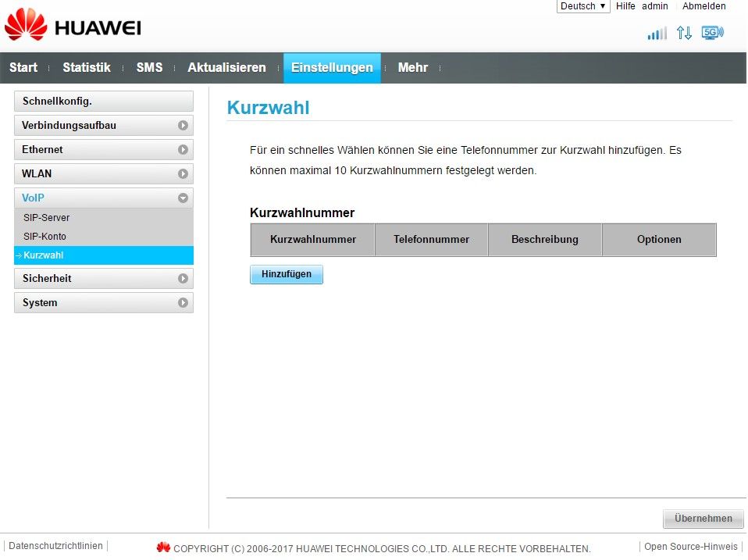748x560 pixels.
Task: Click the Übernehmen button
Action: (x=703, y=519)
